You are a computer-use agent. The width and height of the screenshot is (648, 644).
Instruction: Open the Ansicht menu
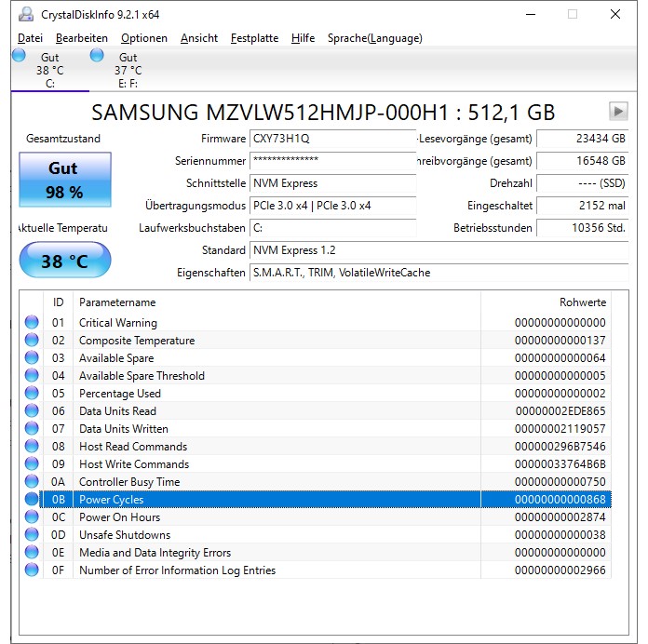[199, 38]
